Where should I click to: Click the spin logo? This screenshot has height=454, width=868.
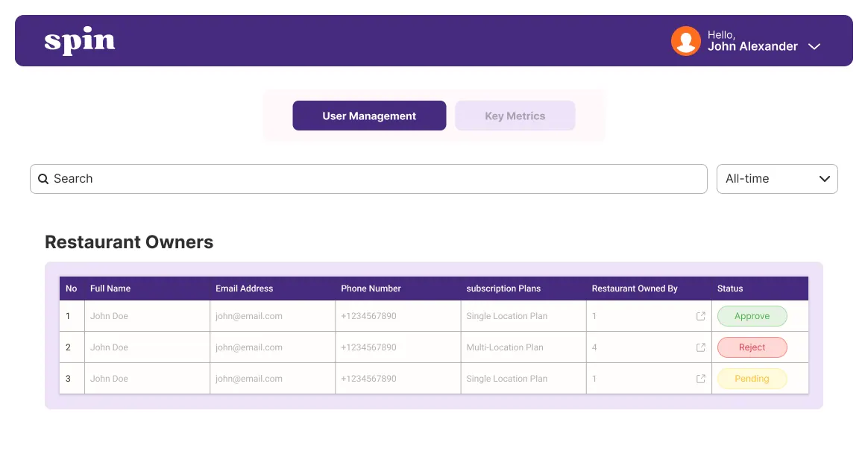(x=80, y=40)
